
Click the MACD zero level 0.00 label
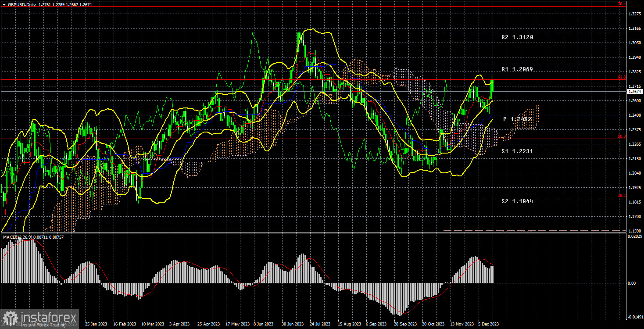click(632, 283)
